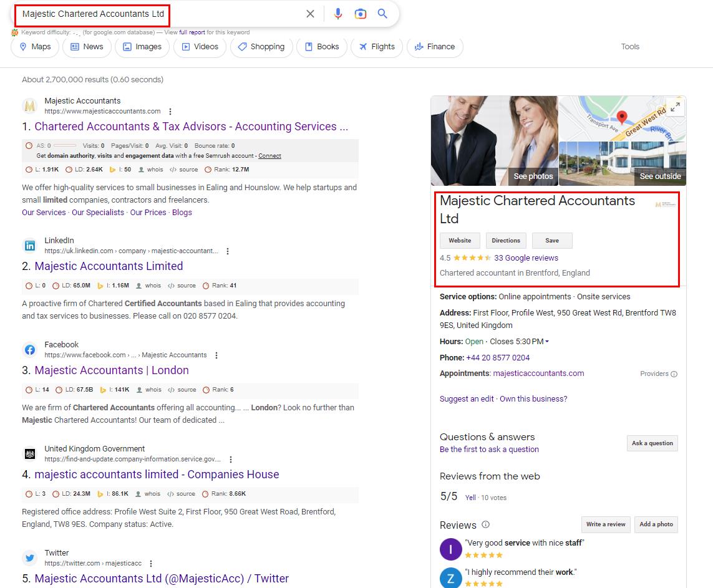Click the Website button in knowledge panel
The height and width of the screenshot is (588, 713).
click(460, 241)
